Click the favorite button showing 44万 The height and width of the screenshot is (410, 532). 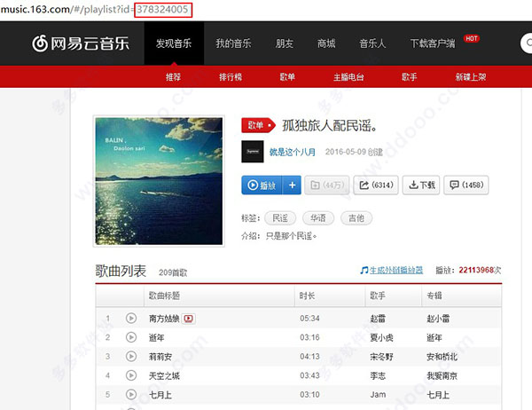click(327, 185)
